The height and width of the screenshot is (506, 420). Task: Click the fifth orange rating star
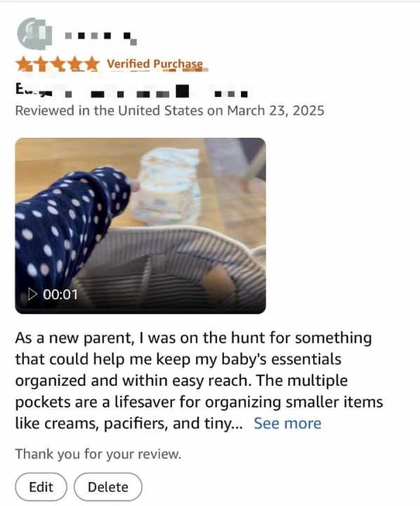click(x=91, y=64)
